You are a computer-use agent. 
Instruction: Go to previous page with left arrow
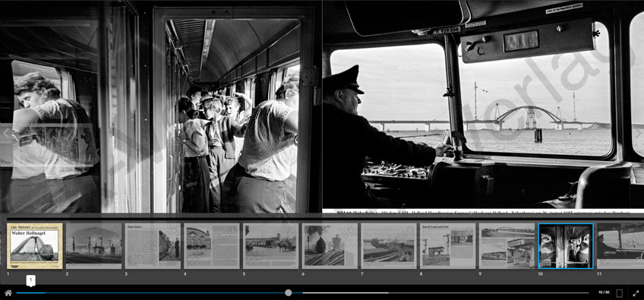coord(6,133)
